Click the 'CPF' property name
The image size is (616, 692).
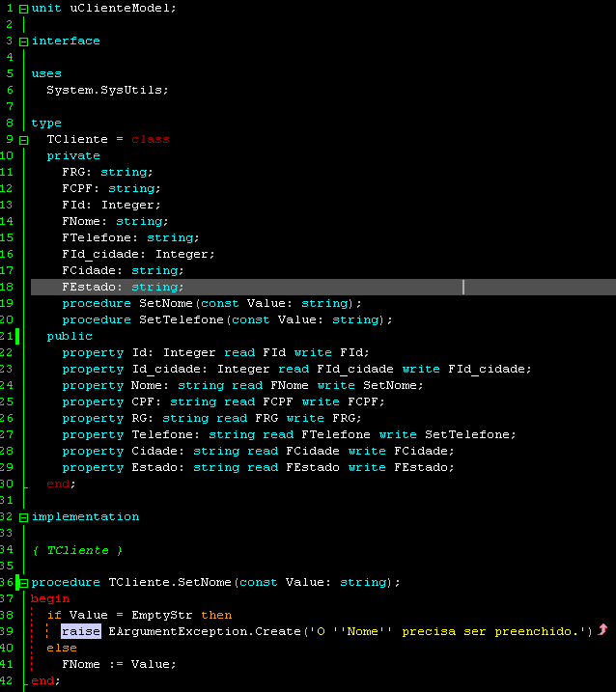pyautogui.click(x=143, y=401)
